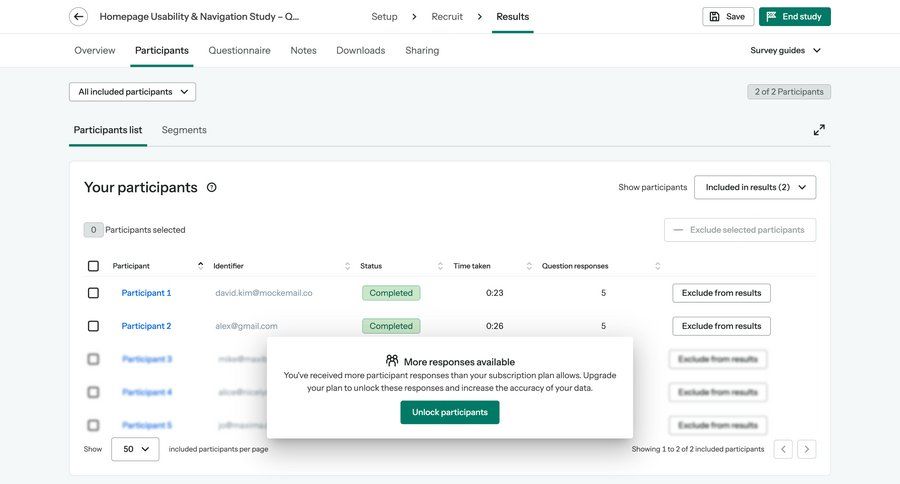Select the Results step

tap(513, 17)
